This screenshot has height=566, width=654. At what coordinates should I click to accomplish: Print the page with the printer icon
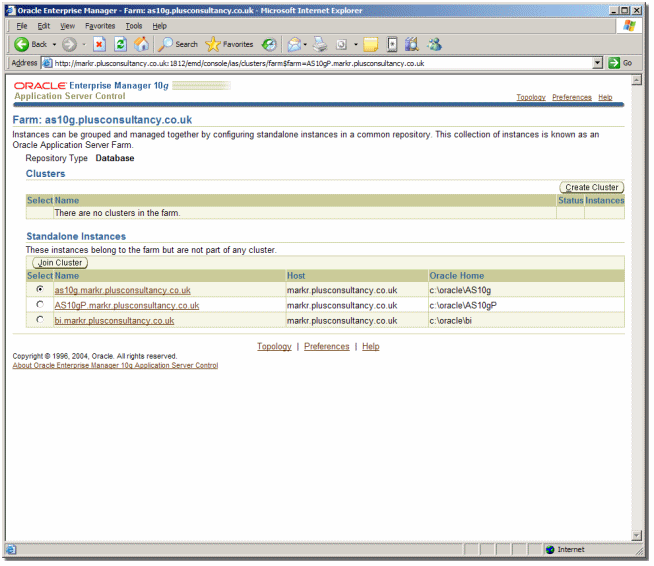(320, 44)
